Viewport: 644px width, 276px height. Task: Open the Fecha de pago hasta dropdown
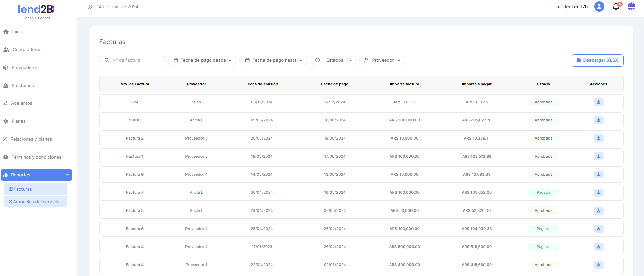point(274,60)
